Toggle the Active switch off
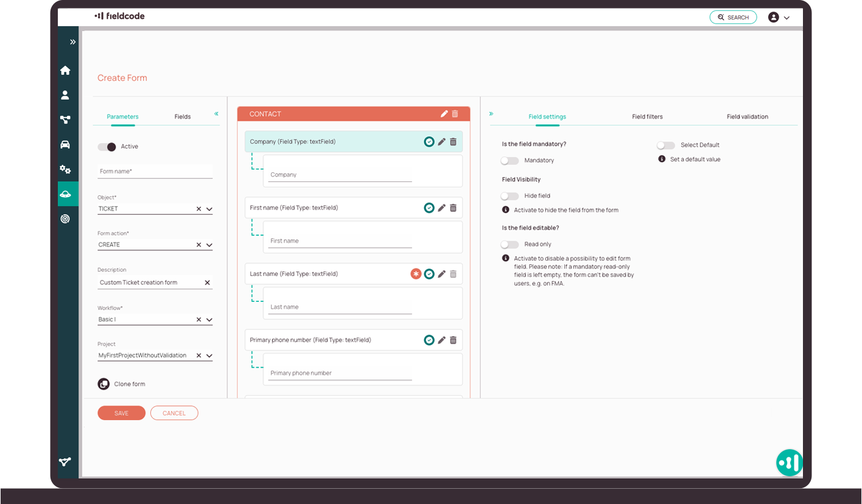The height and width of the screenshot is (504, 862). pyautogui.click(x=107, y=147)
